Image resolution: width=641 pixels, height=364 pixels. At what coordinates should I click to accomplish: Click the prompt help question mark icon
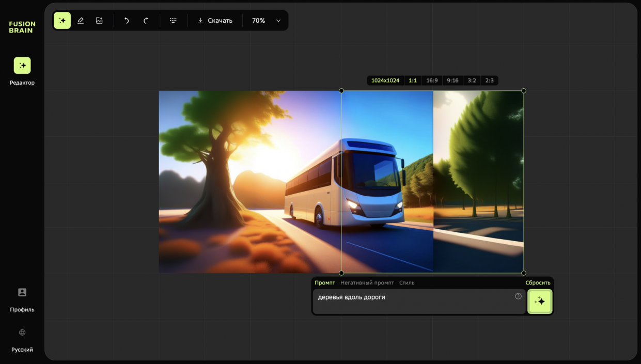(518, 296)
